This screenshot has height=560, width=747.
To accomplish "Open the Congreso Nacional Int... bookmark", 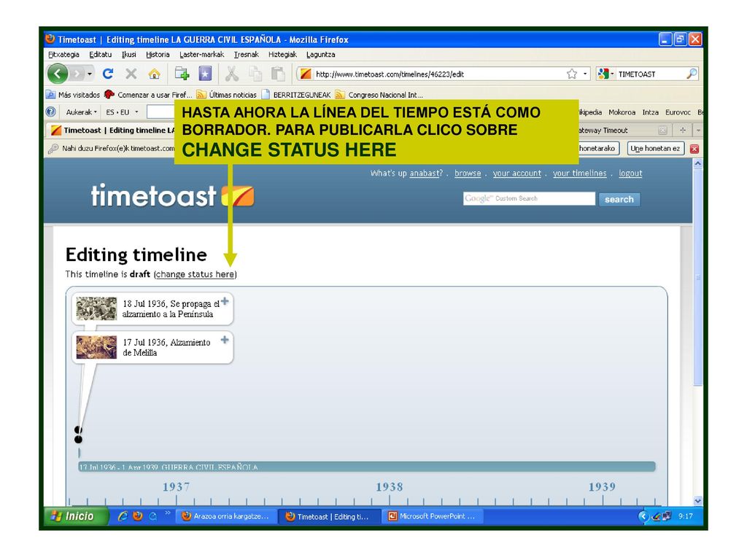I will tap(379, 95).
